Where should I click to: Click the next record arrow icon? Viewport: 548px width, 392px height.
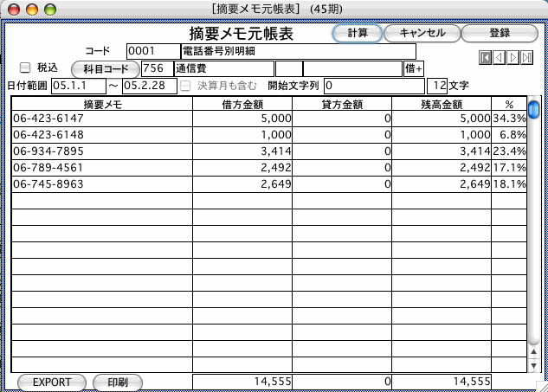pyautogui.click(x=513, y=57)
